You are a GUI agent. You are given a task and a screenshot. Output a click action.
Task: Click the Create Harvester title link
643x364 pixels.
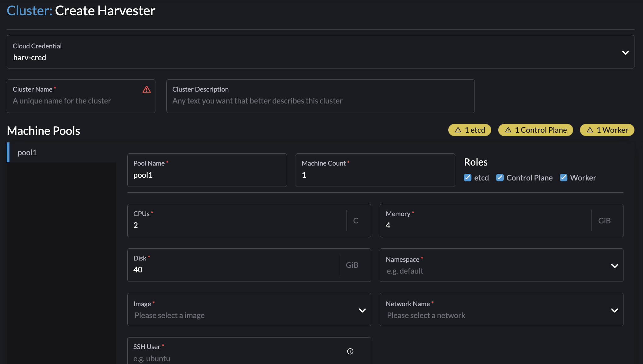(105, 10)
